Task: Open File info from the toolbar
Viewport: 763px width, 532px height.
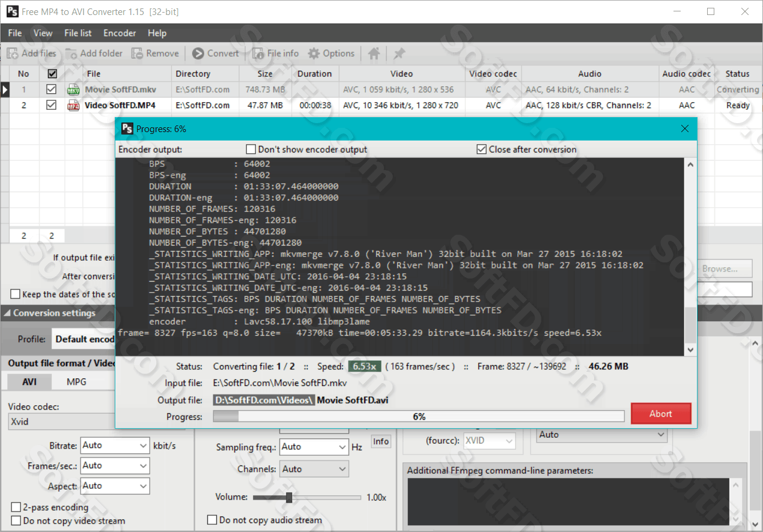Action: (x=258, y=53)
